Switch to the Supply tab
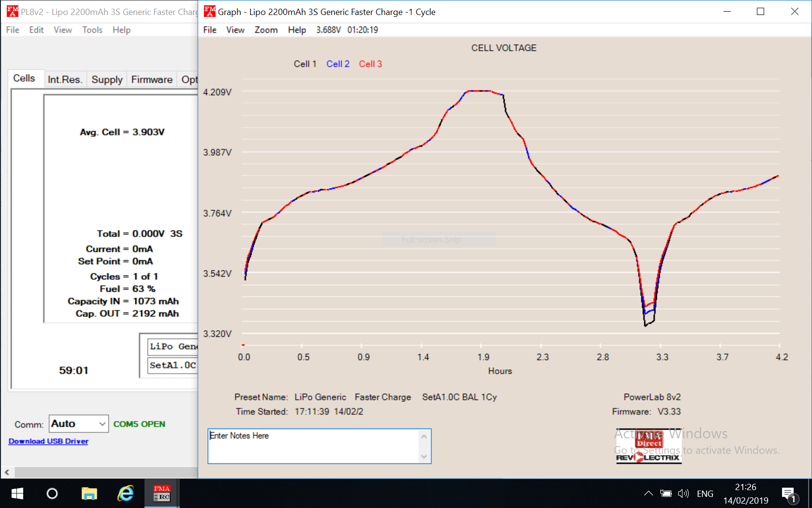 pos(107,80)
